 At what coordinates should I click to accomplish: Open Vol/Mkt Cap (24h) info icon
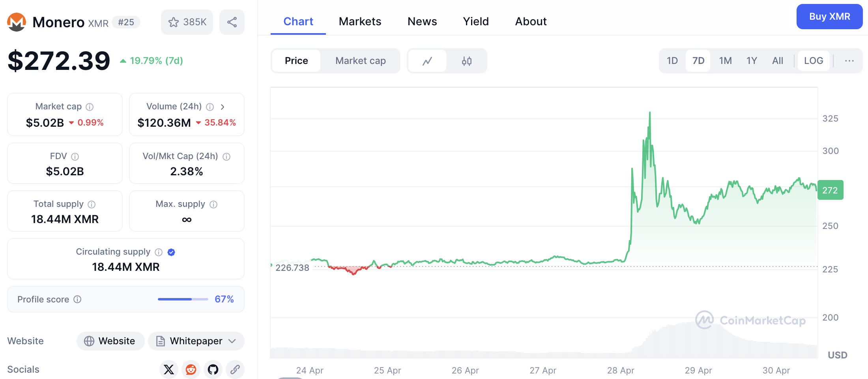tap(226, 157)
